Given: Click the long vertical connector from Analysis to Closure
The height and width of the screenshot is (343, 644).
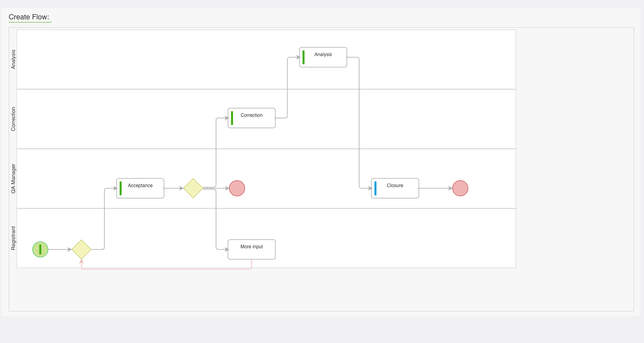Looking at the screenshot, I should (359, 122).
